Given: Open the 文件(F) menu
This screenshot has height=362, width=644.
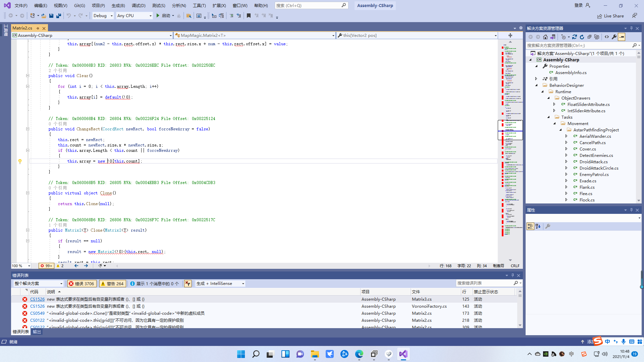Looking at the screenshot, I should (21, 6).
